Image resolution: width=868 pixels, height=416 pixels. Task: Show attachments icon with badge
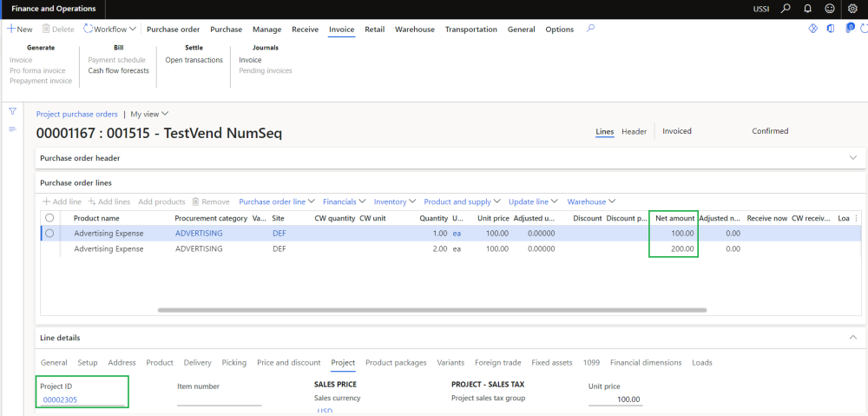tap(849, 28)
